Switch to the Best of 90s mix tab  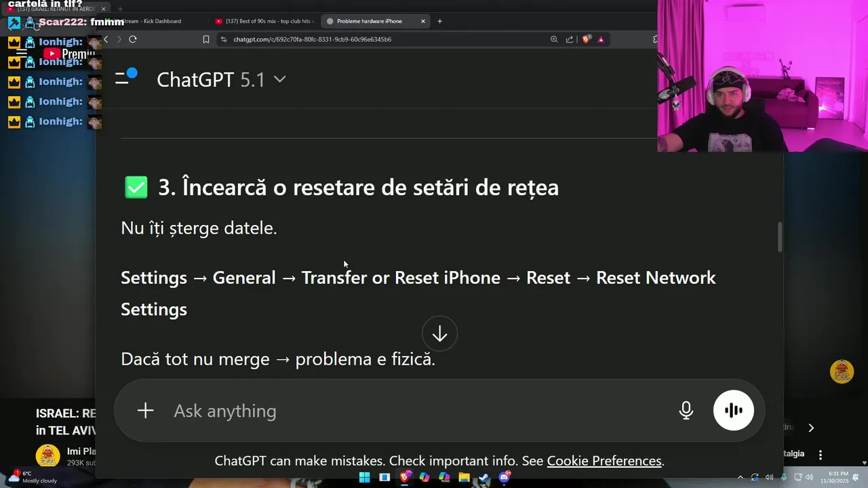point(263,21)
